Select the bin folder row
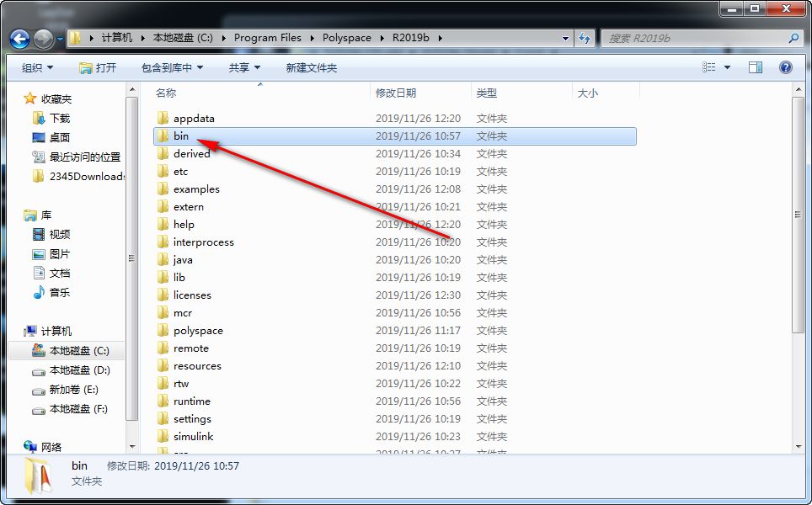Screen dimensions: 812x505 (394, 136)
